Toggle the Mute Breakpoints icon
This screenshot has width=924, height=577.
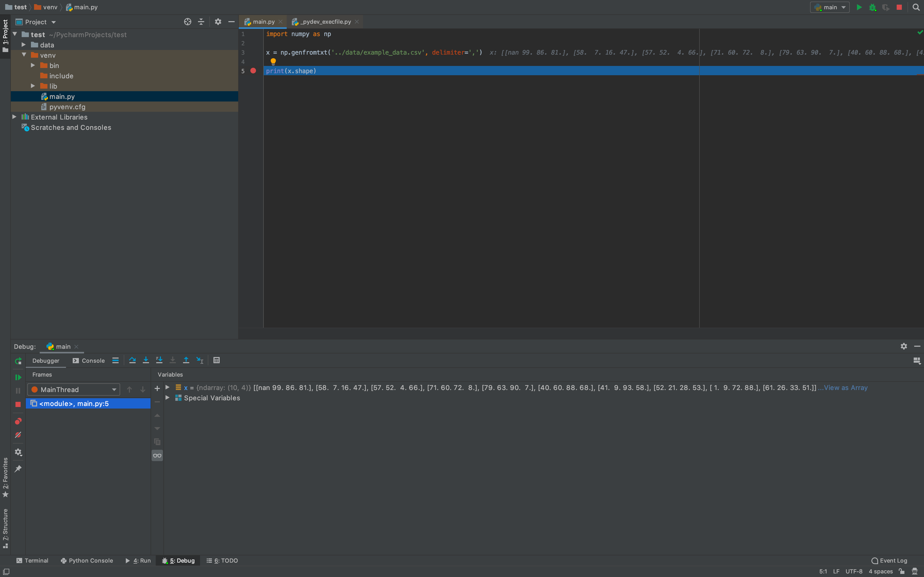click(18, 435)
